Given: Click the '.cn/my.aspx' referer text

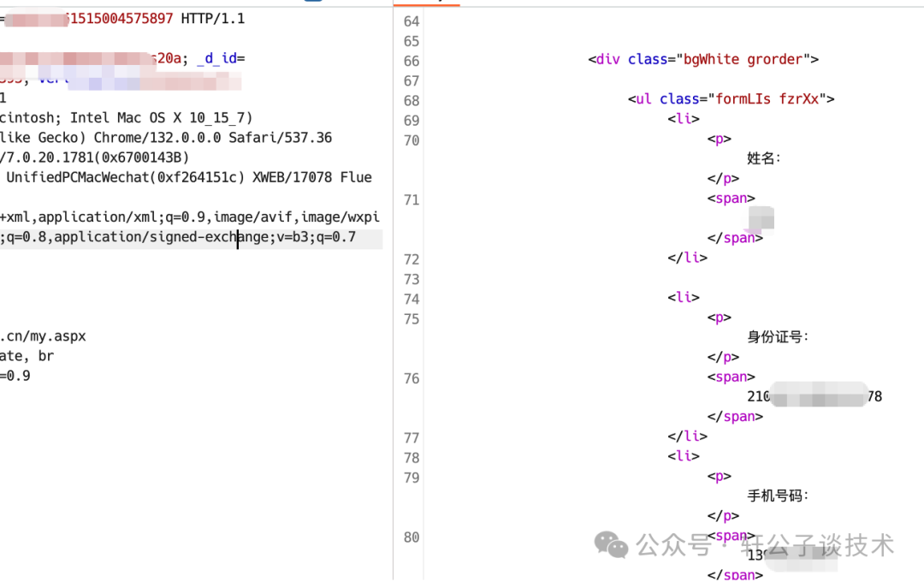Looking at the screenshot, I should click(x=43, y=336).
